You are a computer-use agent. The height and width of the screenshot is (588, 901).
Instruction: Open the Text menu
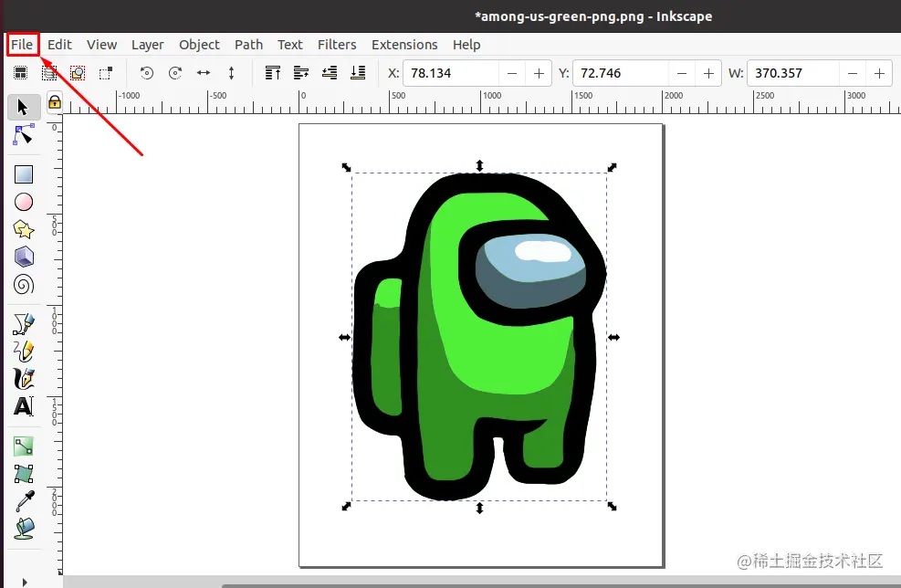tap(290, 44)
